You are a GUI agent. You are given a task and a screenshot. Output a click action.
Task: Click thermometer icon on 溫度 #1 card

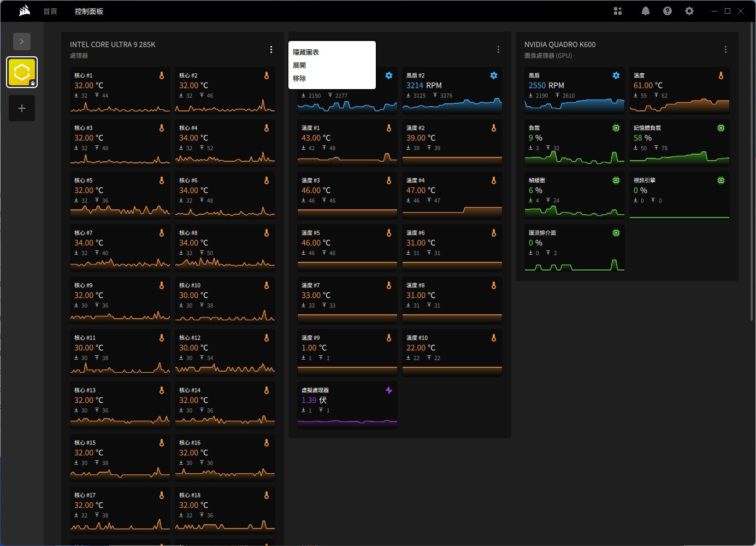[389, 128]
